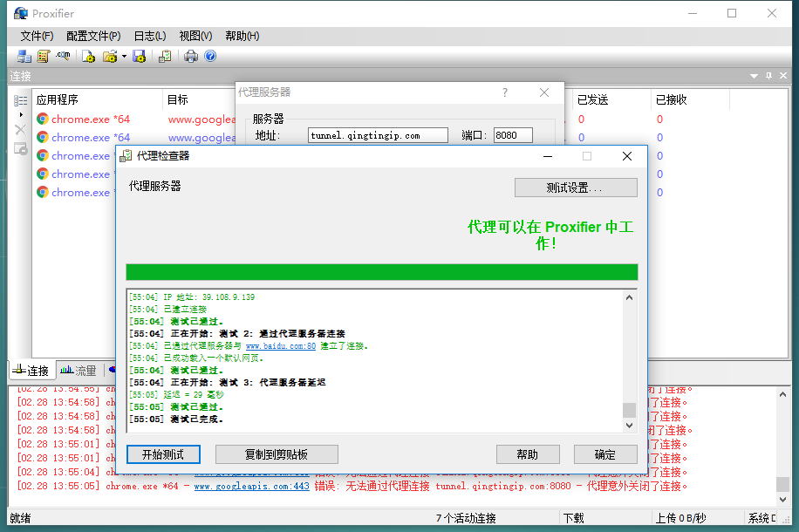Click the X close-connection icon in left sidebar
799x532 pixels.
(20, 130)
